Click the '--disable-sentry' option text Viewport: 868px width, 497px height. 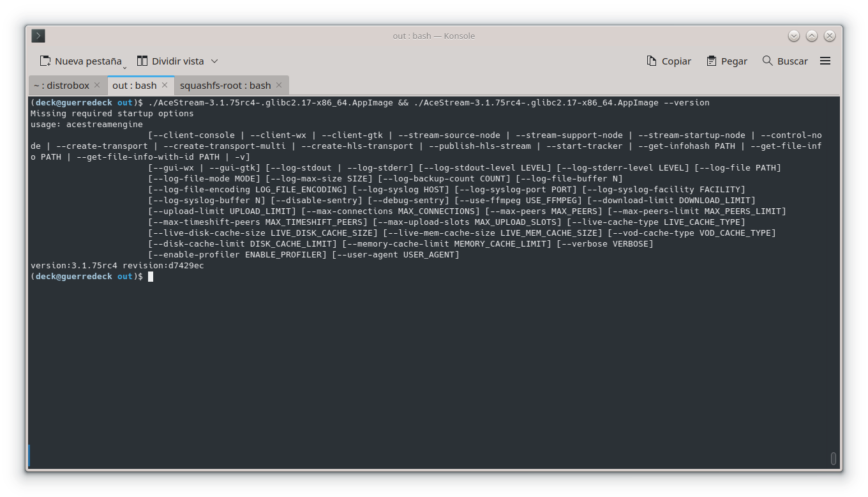[x=317, y=201]
